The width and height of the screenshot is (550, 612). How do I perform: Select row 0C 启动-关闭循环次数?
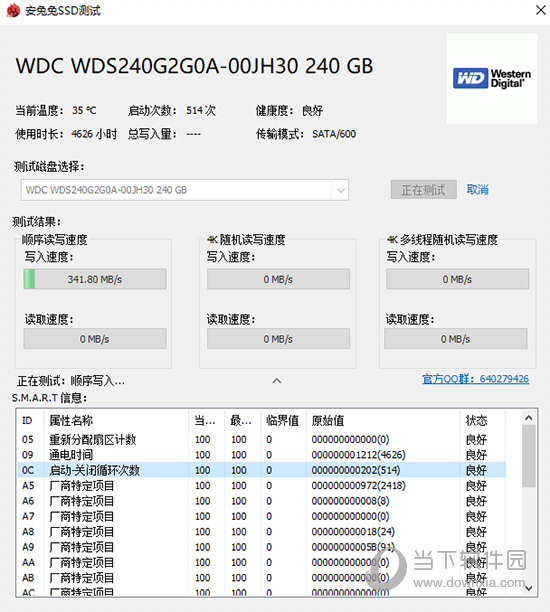[x=262, y=470]
